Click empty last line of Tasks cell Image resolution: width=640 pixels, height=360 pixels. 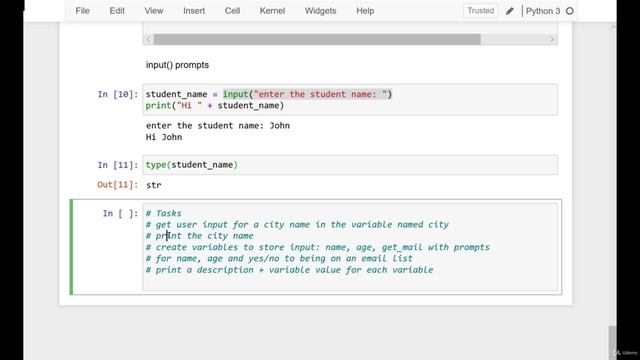click(x=350, y=282)
